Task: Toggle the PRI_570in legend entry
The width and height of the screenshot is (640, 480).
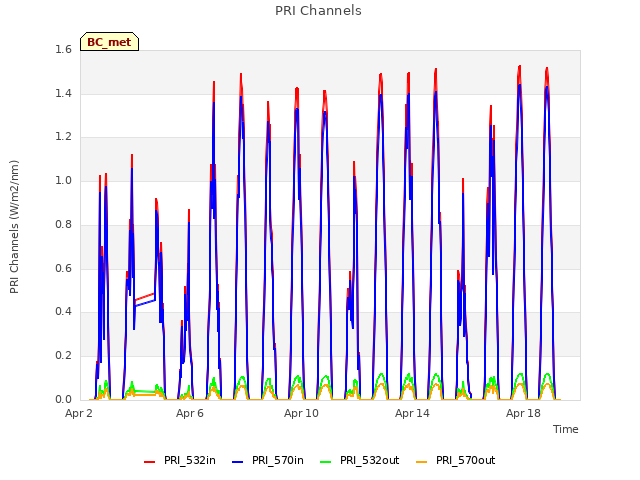Action: click(x=268, y=461)
